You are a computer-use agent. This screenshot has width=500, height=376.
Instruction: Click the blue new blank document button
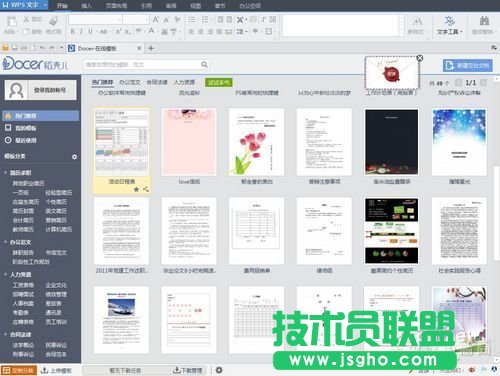click(467, 65)
